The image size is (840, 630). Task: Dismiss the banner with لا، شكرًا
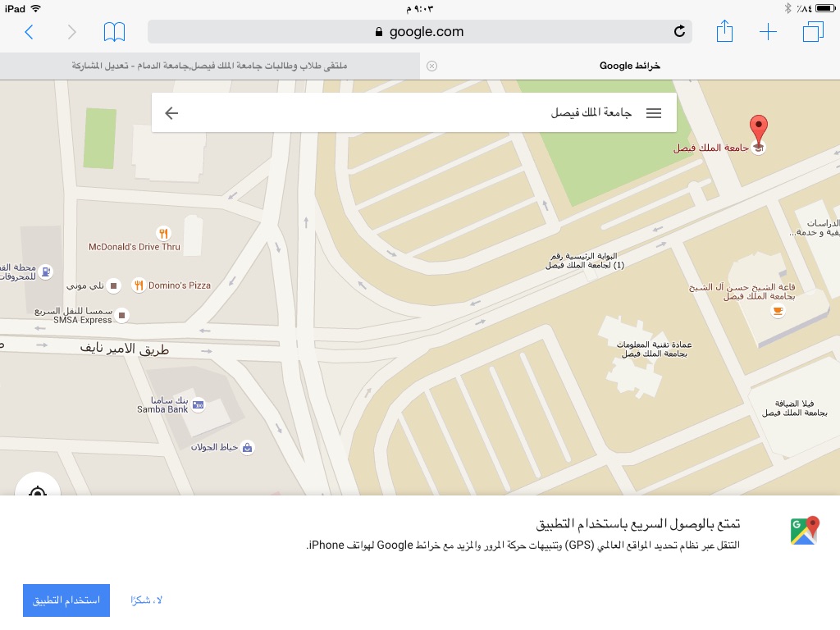click(146, 600)
